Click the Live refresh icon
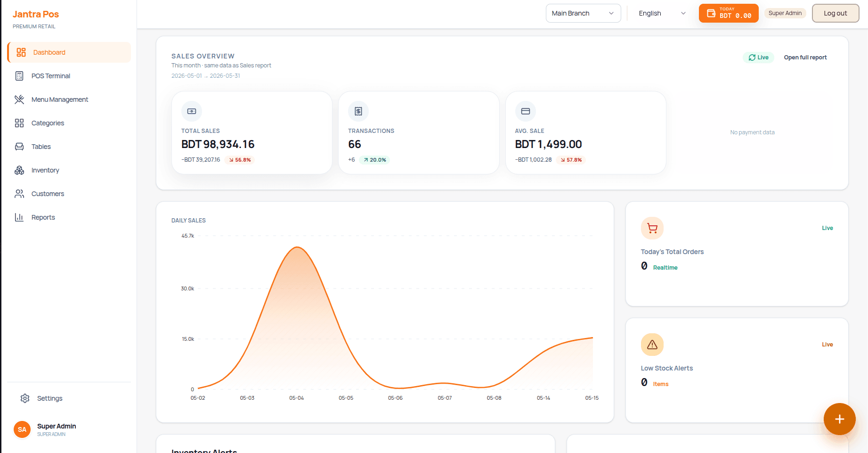This screenshot has height=453, width=868. [752, 58]
